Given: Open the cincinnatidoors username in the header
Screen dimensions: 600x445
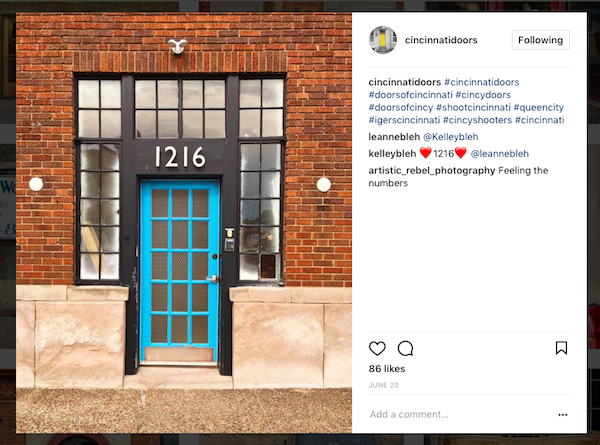Looking at the screenshot, I should pos(441,40).
